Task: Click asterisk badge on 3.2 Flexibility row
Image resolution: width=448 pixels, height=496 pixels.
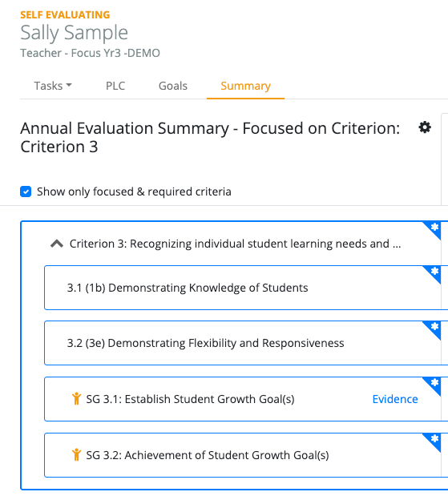Action: [434, 328]
